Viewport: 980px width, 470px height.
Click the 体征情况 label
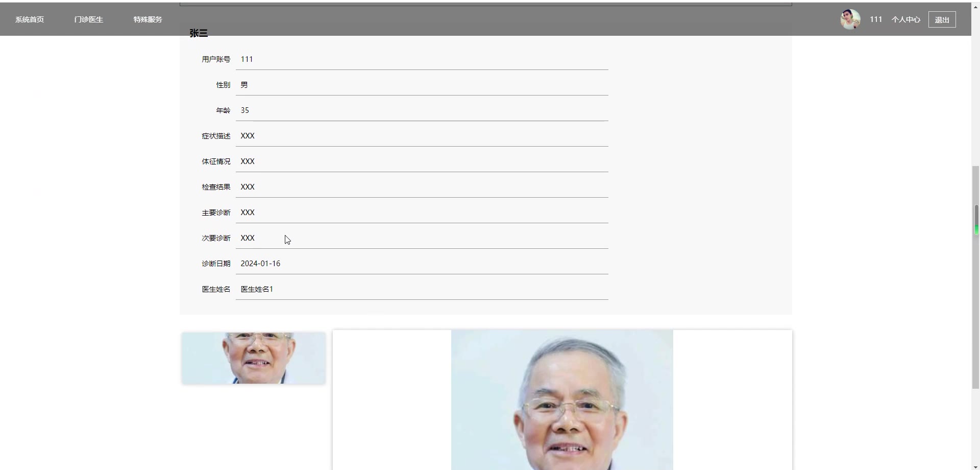coord(216,161)
